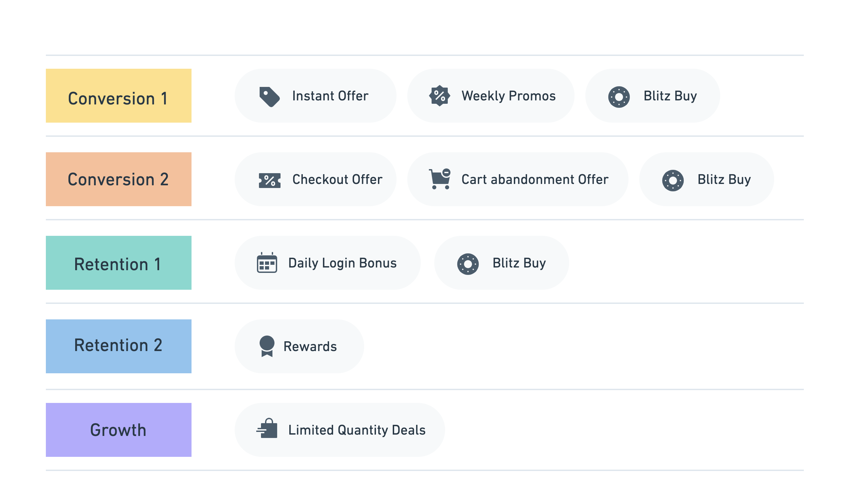Select the purple Growth block
Viewport: 849px width, 504px height.
(x=119, y=430)
